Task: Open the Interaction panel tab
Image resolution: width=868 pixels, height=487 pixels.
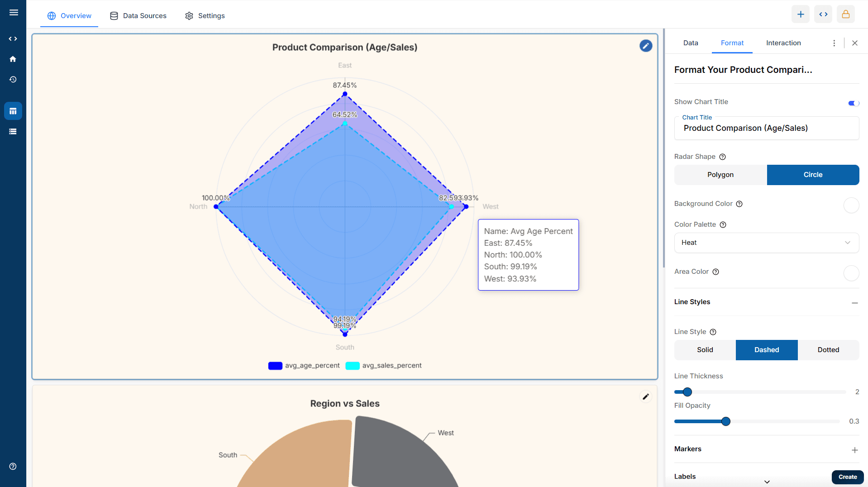Action: (x=783, y=43)
